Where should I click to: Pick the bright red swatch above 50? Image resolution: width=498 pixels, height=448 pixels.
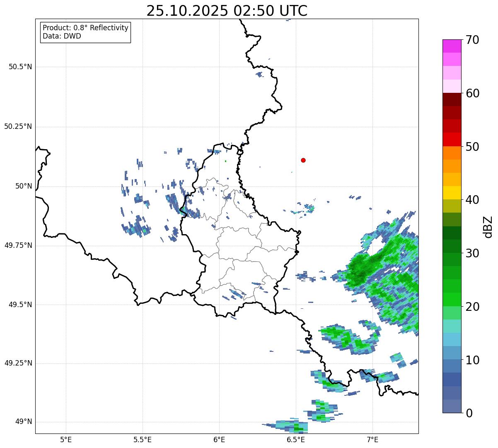(x=452, y=139)
